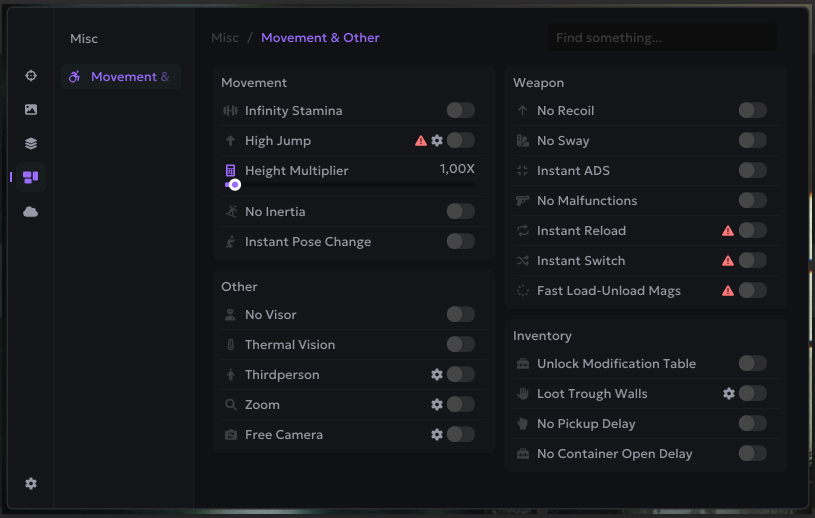815x518 pixels.
Task: Open the settings gear at sidebar bottom
Action: coord(31,484)
